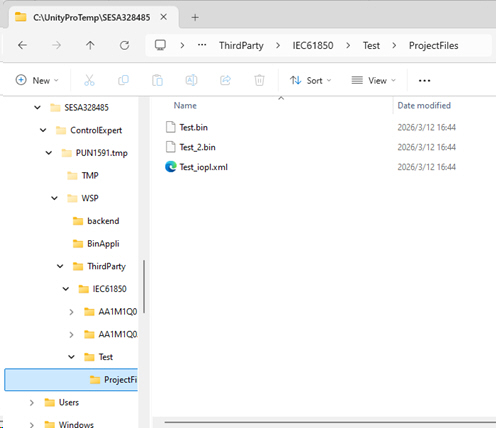Click the Copy icon in toolbar
The height and width of the screenshot is (428, 496).
point(123,80)
